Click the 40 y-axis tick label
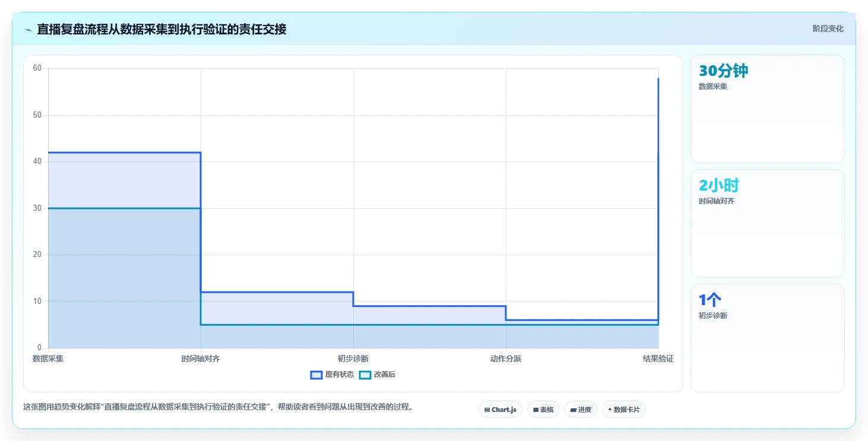 tap(37, 161)
